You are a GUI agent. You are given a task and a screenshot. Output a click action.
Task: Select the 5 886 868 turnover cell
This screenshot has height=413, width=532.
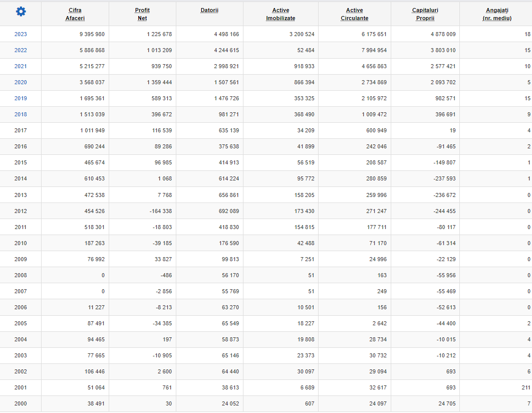tap(75, 50)
